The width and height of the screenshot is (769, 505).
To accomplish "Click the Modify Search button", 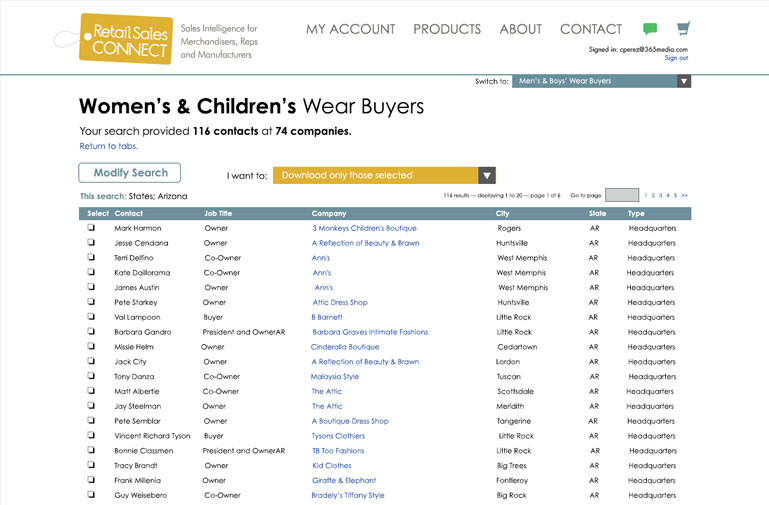I will pos(130,173).
